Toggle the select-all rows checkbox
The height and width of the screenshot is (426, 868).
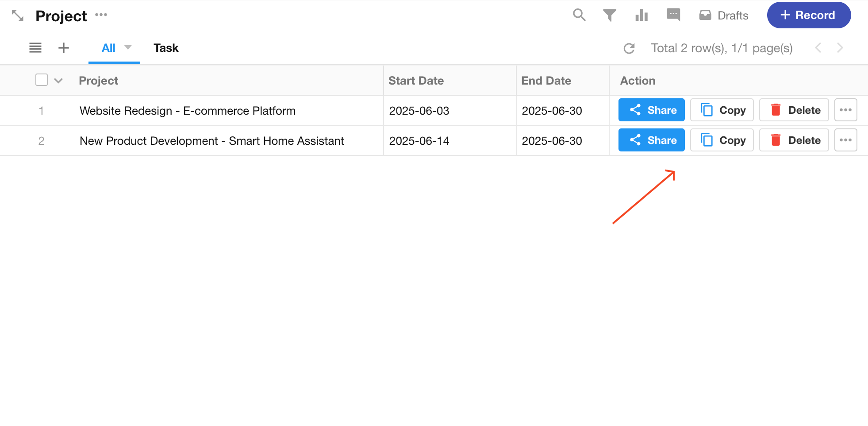(x=42, y=80)
